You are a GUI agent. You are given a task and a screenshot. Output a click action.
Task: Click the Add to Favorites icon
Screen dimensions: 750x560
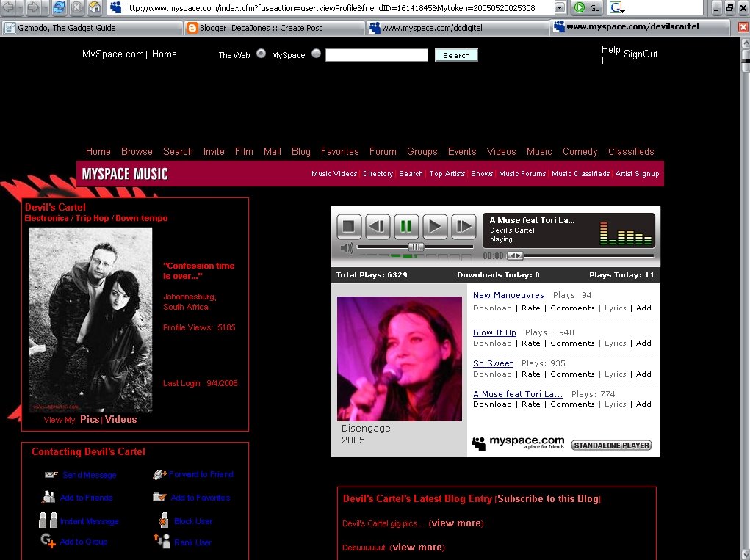point(159,497)
